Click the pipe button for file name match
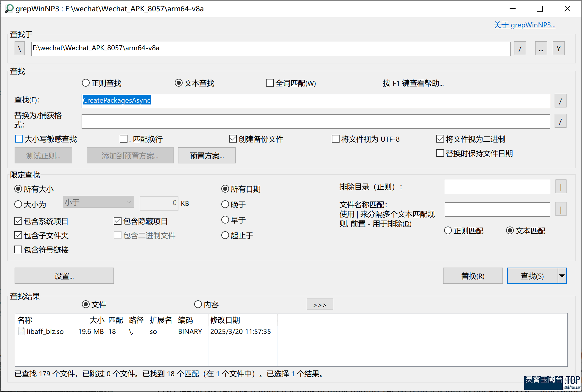 [x=561, y=209]
